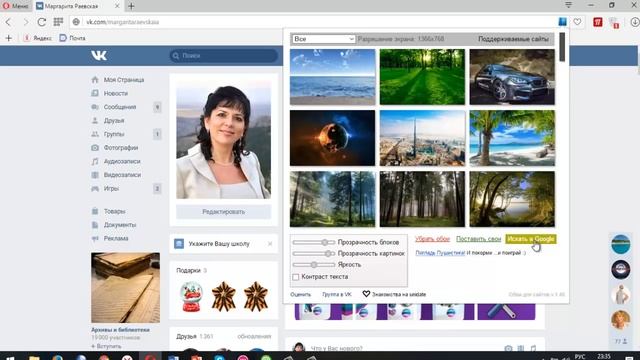640x360 pixels.
Task: Click the home icon next to Моя Страница
Action: coord(95,80)
